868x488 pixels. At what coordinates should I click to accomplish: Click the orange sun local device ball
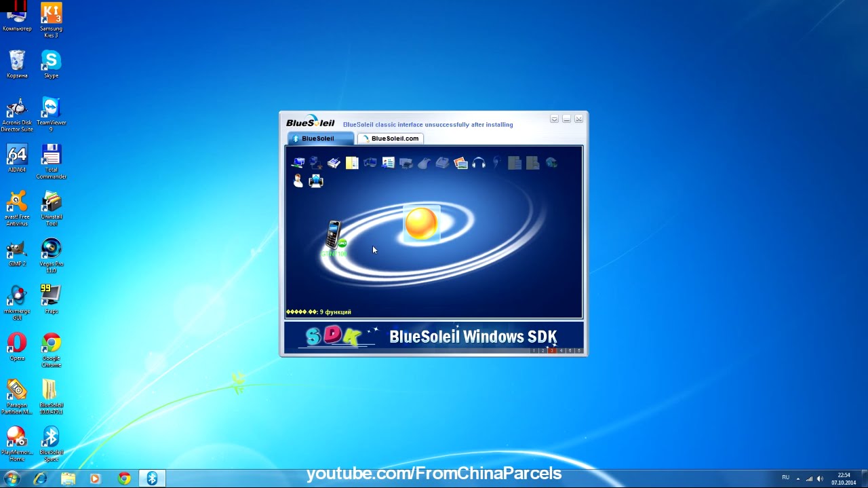(x=421, y=223)
